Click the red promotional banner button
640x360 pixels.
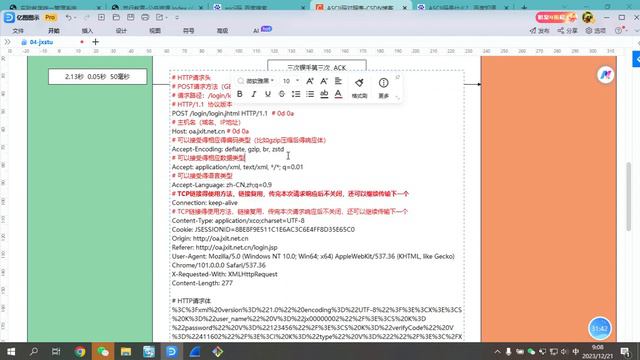[x=556, y=17]
